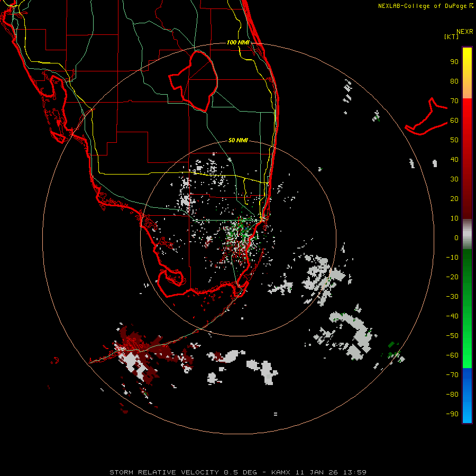Viewport: 476px width, 476px height.
Task: Click the 70 value on the velocity scale
Action: click(454, 101)
